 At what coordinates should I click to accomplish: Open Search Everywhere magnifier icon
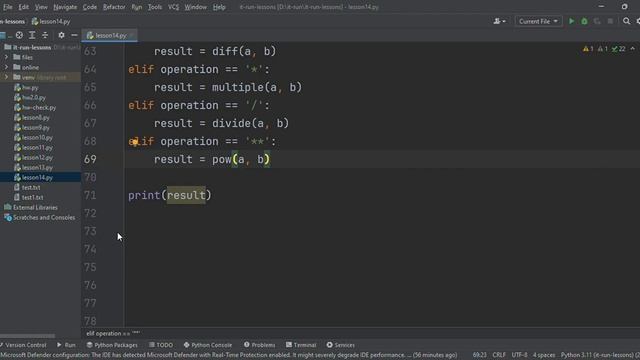pos(626,21)
